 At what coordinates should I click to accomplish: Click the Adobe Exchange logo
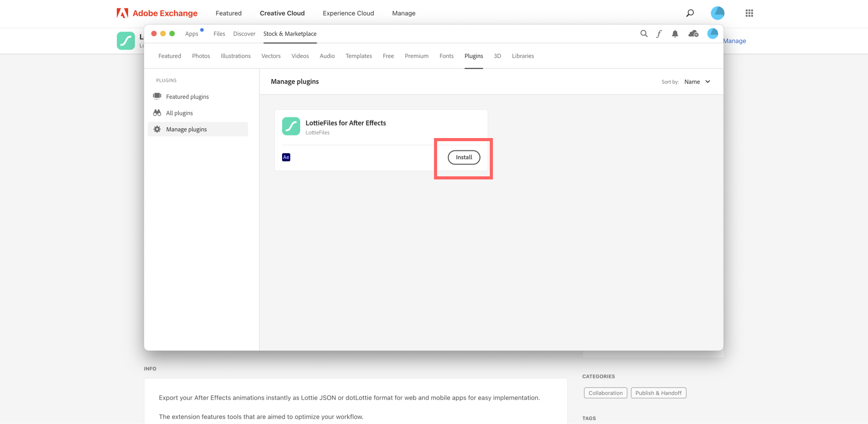pyautogui.click(x=157, y=13)
